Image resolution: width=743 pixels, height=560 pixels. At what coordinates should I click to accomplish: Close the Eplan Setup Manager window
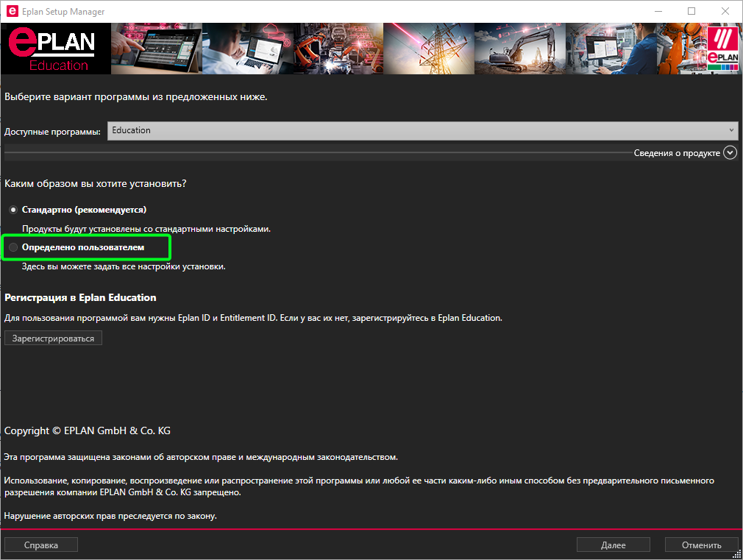725,11
